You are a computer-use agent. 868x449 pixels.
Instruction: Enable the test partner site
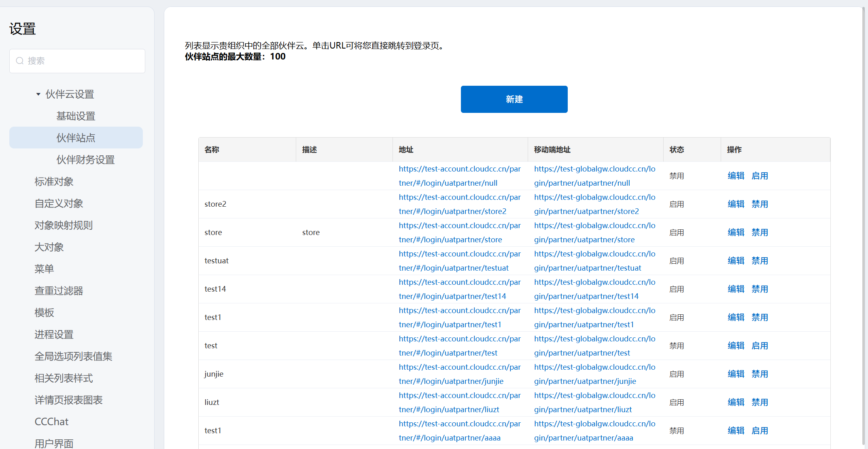[760, 346]
